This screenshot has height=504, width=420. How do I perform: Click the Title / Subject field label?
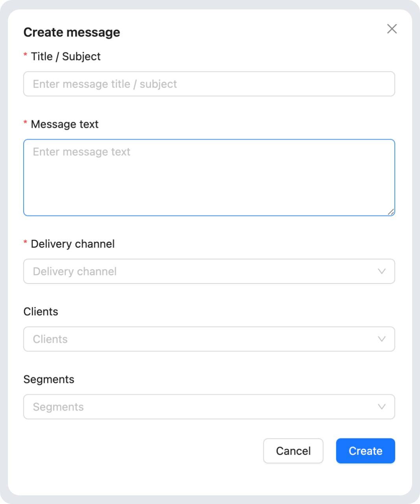click(66, 56)
